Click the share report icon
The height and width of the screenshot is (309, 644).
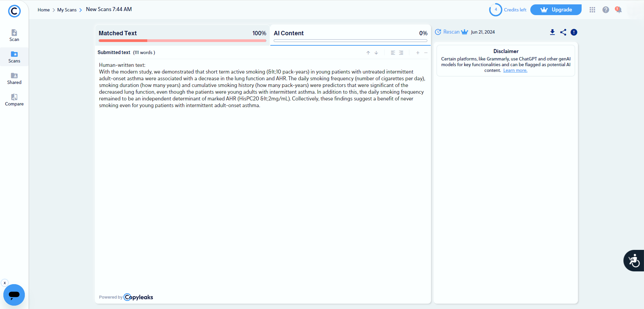pos(563,32)
